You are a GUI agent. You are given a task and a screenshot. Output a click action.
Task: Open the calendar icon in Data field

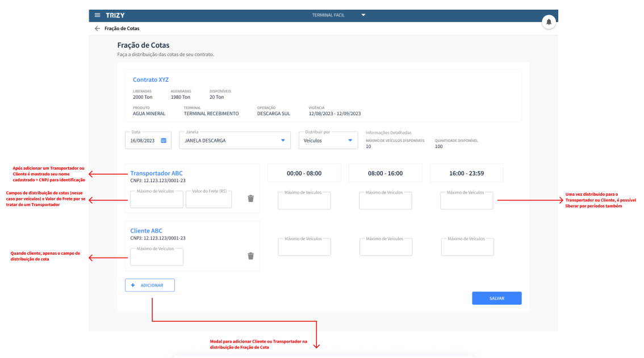tap(164, 140)
